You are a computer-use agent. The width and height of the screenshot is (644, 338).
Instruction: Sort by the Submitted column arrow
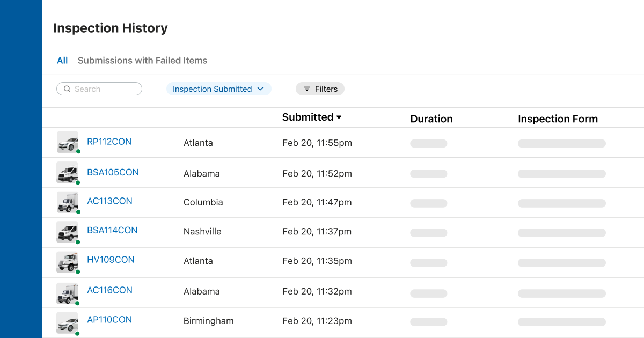click(339, 117)
